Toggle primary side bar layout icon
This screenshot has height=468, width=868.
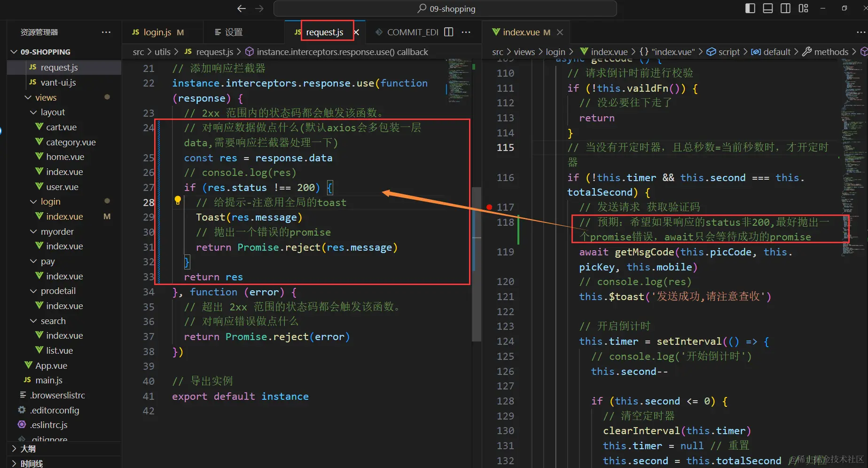tap(750, 8)
